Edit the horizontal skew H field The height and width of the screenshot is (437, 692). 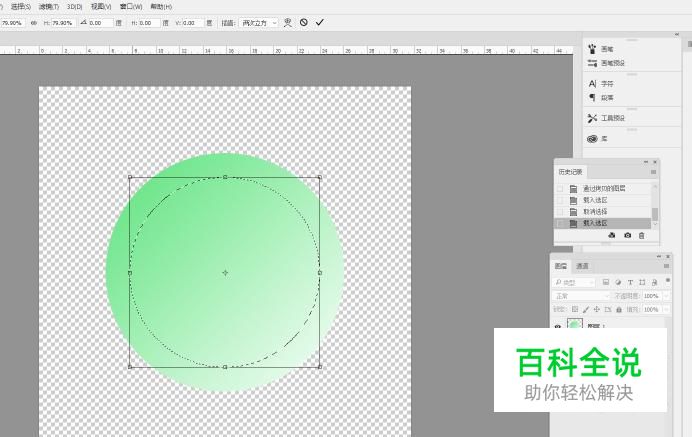click(149, 23)
